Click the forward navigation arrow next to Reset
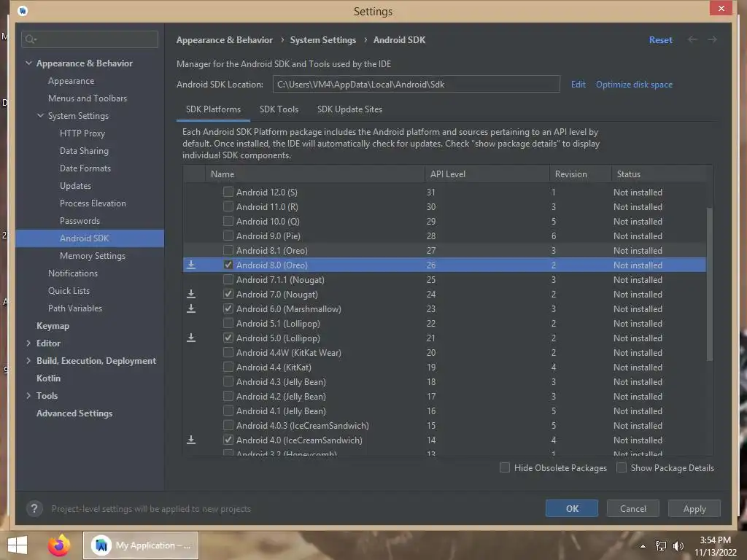Image resolution: width=747 pixels, height=560 pixels. (x=712, y=39)
